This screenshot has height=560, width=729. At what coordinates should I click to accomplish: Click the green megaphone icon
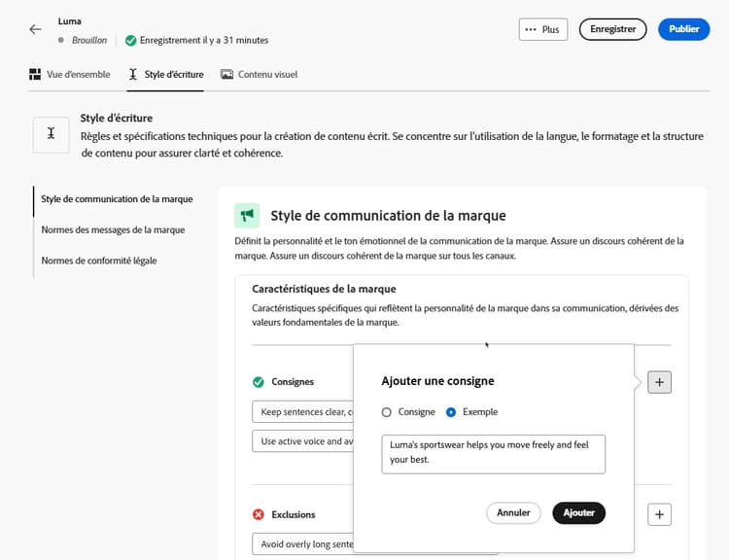coord(247,216)
